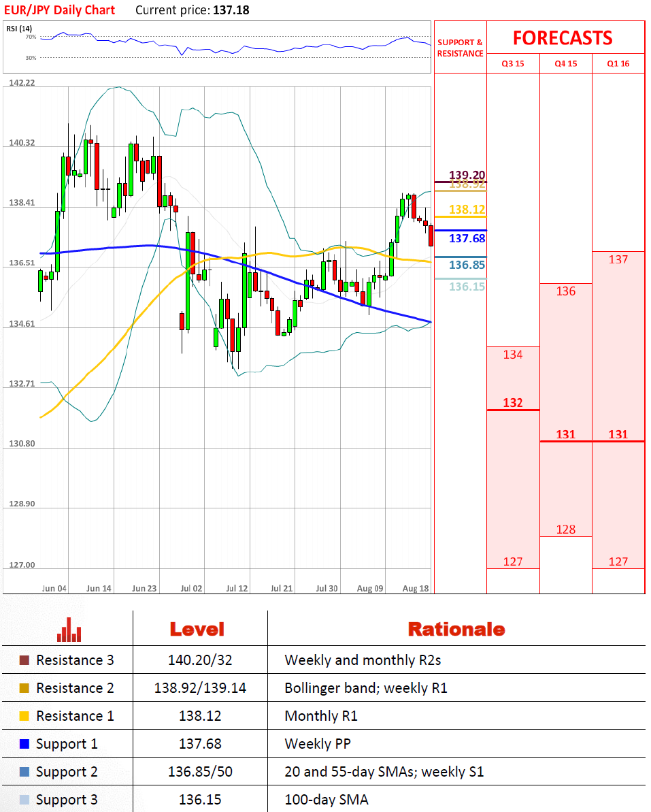
Task: Click the 132.71 price axis label
Action: [x=22, y=383]
